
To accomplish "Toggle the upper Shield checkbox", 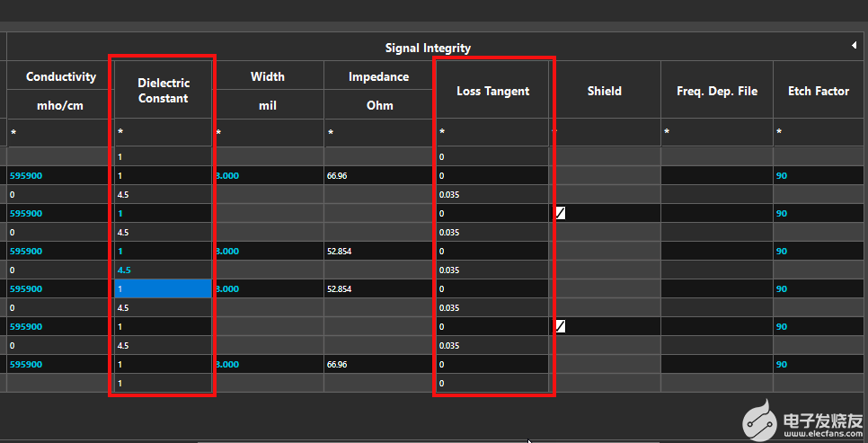I will 561,214.
